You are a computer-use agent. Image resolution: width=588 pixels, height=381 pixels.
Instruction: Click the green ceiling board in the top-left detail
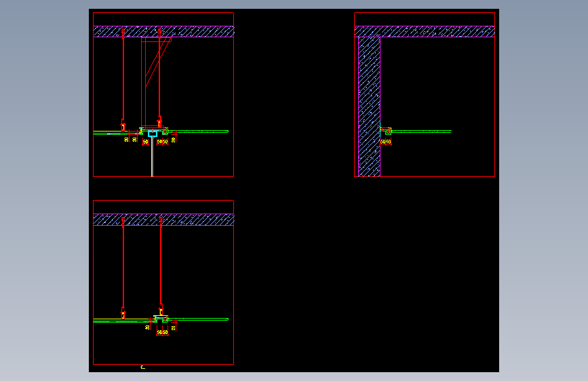point(199,132)
